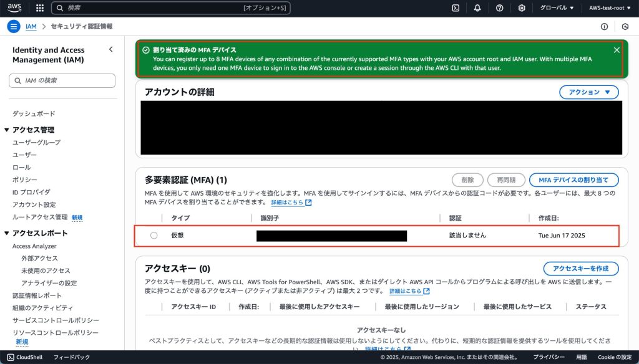Open ユーザーグループ in navigation

point(37,143)
